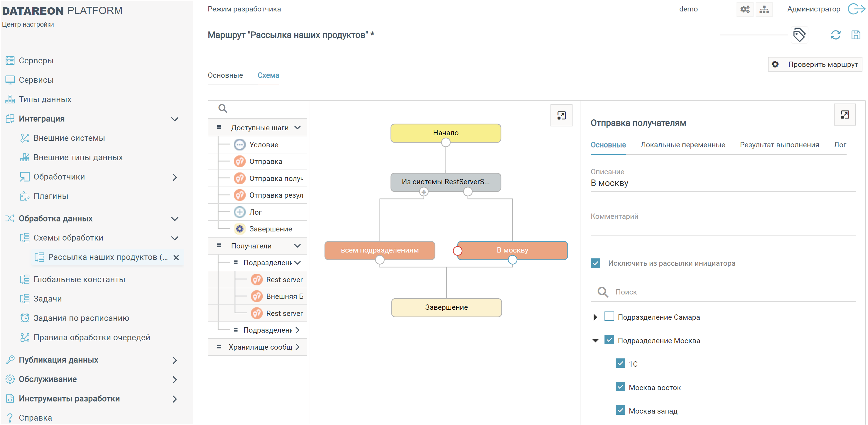Image resolution: width=868 pixels, height=425 pixels.
Task: Collapse the Доступные шаги section
Action: click(x=297, y=128)
